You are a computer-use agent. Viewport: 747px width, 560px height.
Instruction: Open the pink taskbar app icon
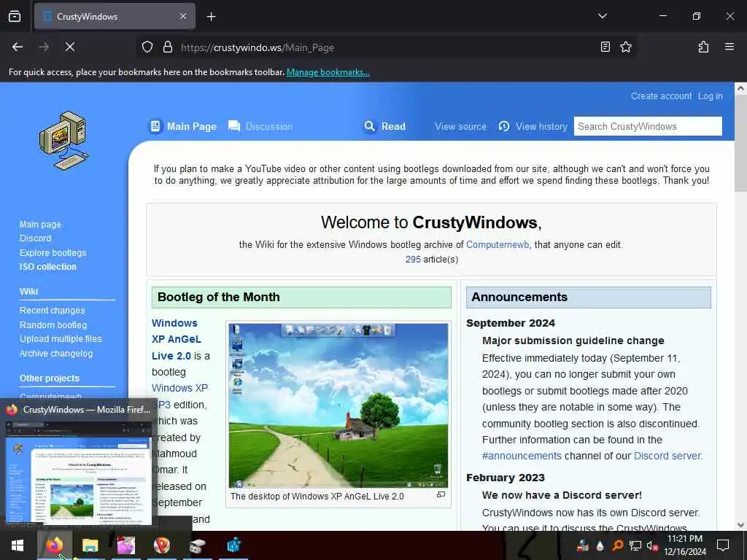click(125, 545)
